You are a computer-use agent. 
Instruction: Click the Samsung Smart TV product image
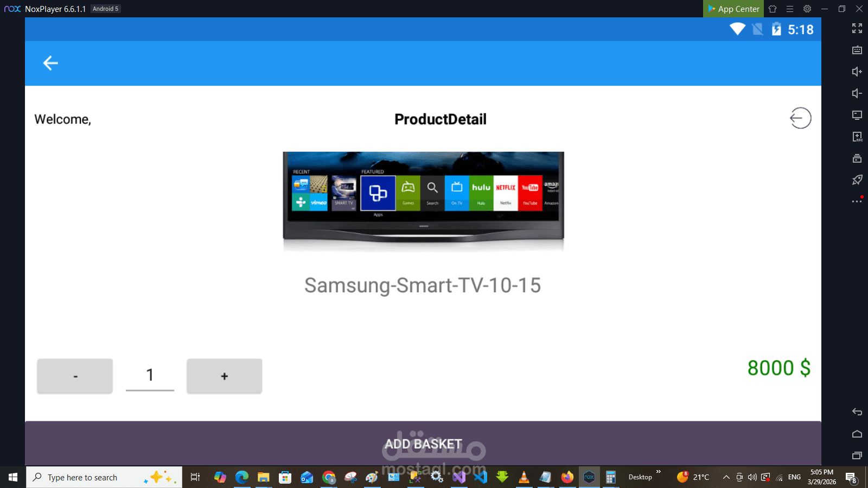423,202
